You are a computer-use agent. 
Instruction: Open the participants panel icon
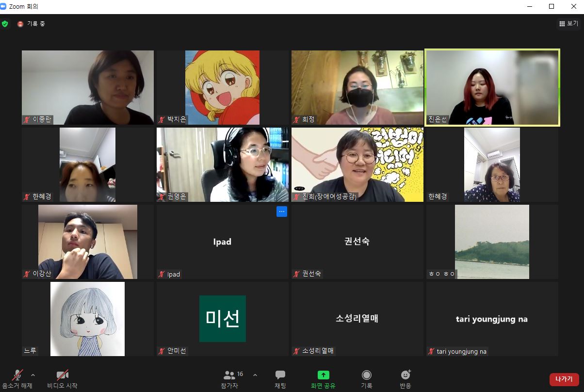(x=229, y=375)
